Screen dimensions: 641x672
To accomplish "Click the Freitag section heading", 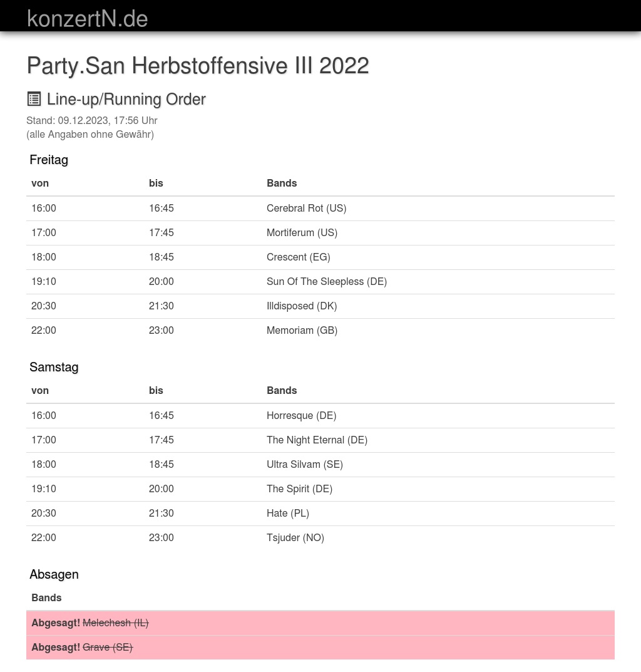I will click(x=49, y=160).
